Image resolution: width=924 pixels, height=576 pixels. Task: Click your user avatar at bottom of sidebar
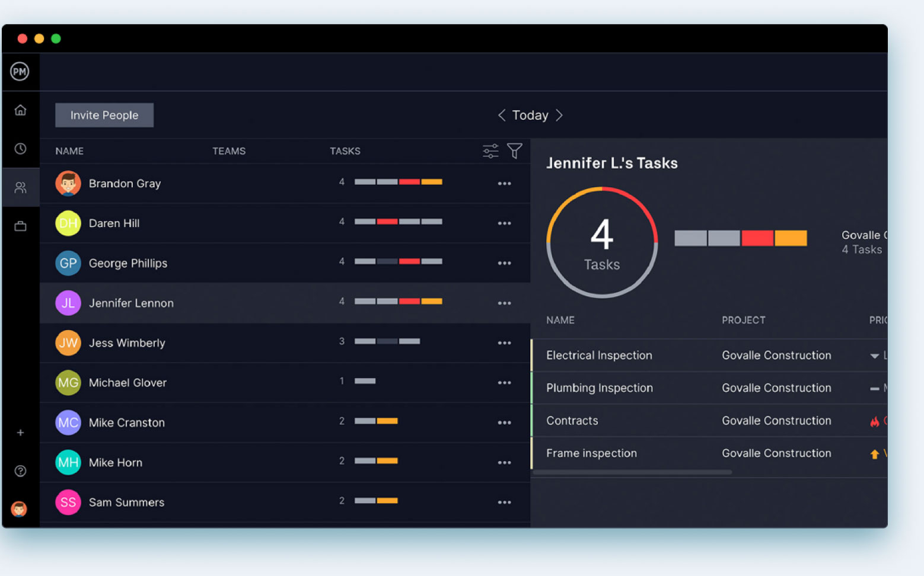click(x=20, y=509)
